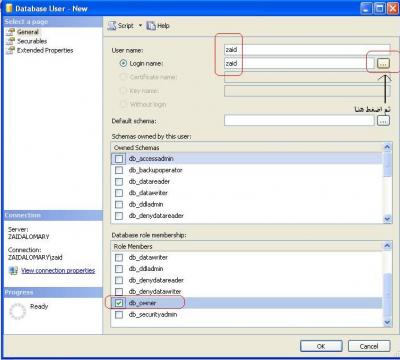The height and width of the screenshot is (360, 400).
Task: Check db_denydatareader in Role Members
Action: click(x=119, y=280)
